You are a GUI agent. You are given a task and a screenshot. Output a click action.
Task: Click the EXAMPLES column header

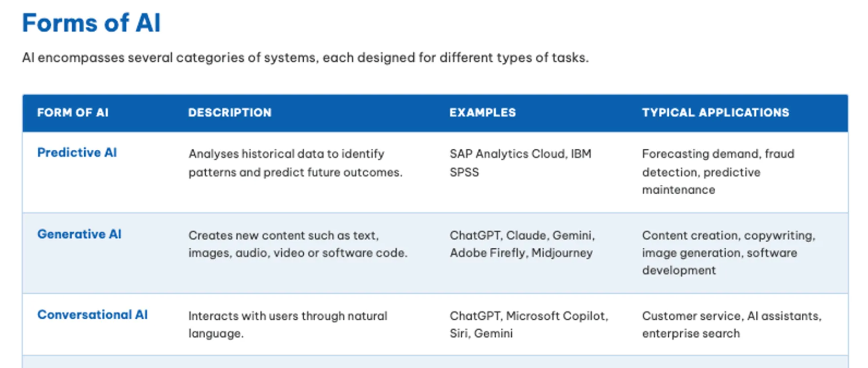(483, 113)
